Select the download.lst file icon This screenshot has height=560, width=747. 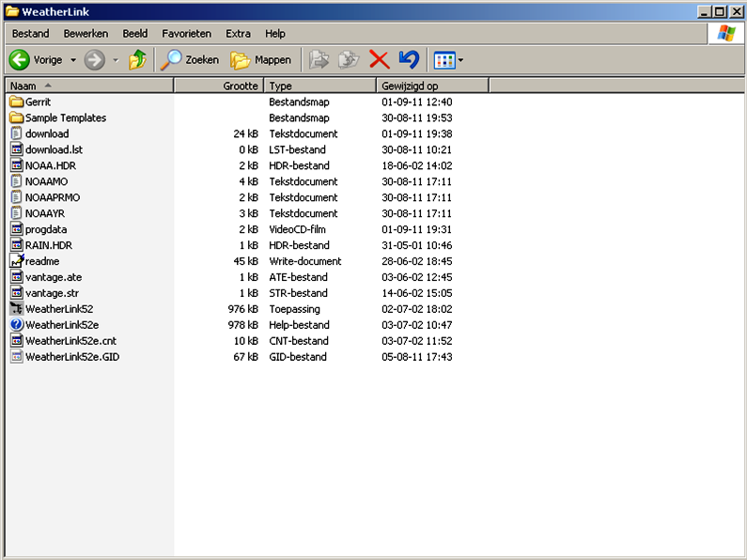click(16, 149)
